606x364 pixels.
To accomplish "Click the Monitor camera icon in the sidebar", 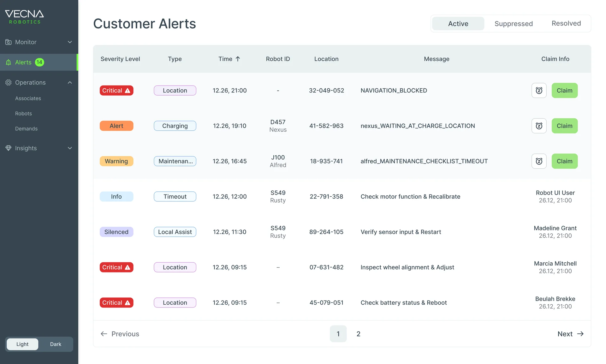I will [x=8, y=42].
